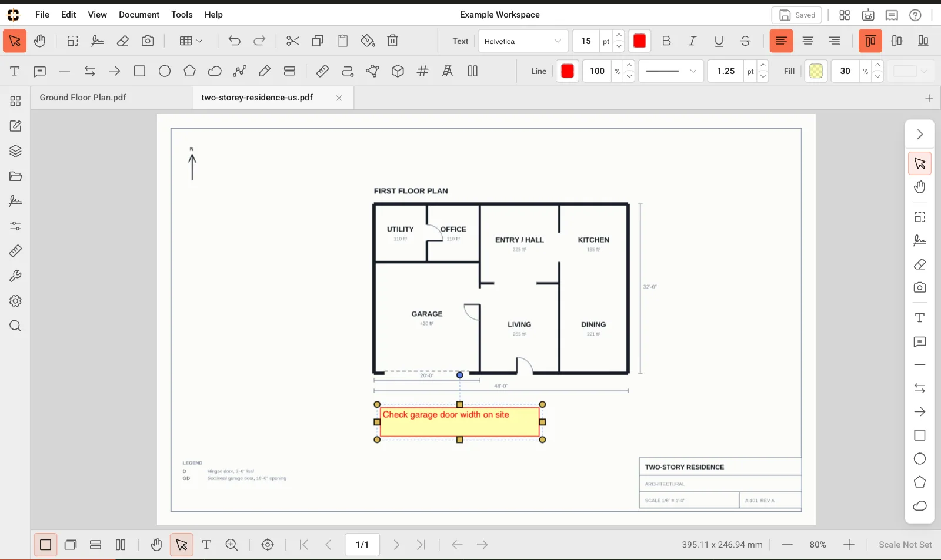Click the Saved button
Image resolution: width=941 pixels, height=560 pixels.
pos(797,15)
